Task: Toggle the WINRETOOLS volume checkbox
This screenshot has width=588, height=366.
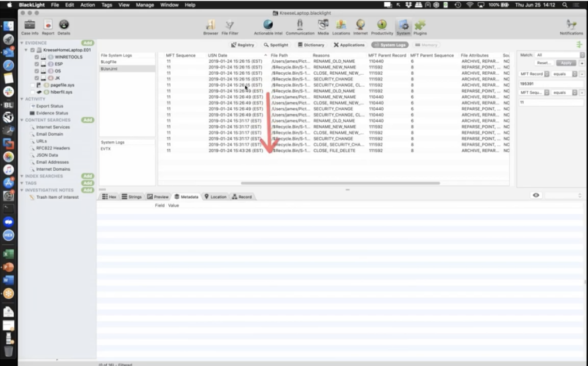Action: (x=37, y=57)
